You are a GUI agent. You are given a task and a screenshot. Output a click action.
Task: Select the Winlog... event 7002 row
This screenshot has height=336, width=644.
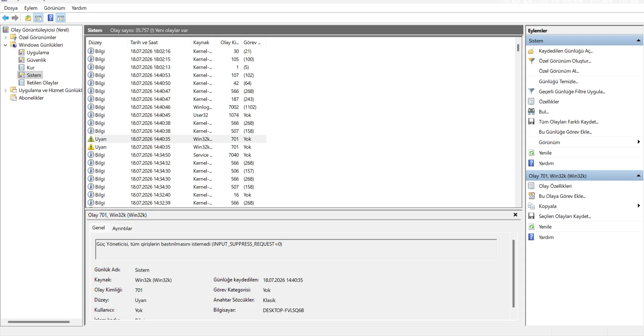click(177, 107)
